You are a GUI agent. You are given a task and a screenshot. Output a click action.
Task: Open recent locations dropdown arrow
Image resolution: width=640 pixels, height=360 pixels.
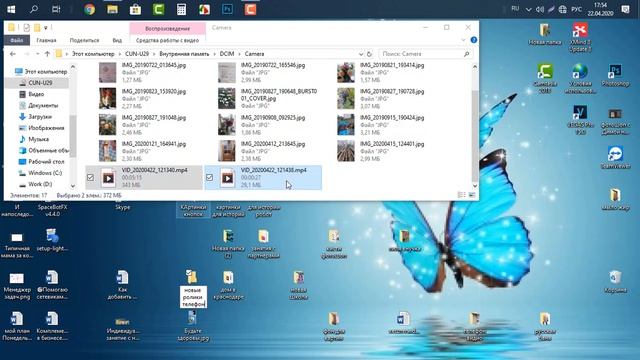tap(37, 54)
